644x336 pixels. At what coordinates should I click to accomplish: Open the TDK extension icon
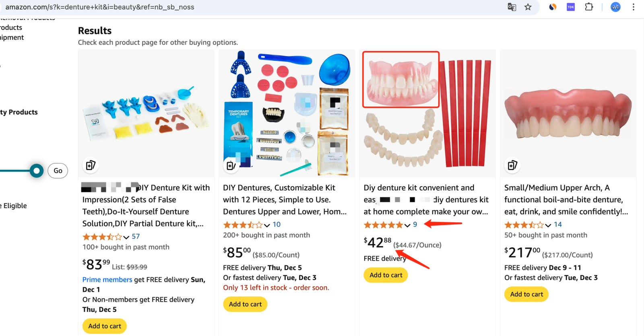coord(571,7)
